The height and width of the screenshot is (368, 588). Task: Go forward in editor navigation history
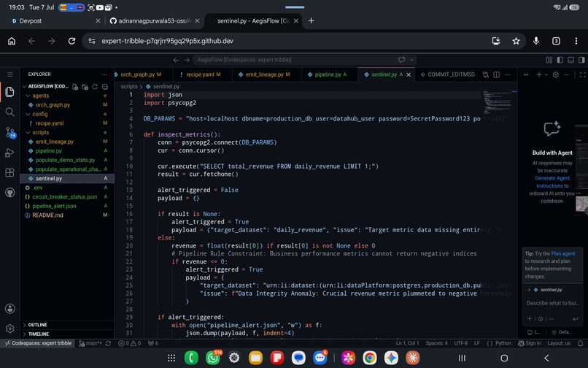pyautogui.click(x=187, y=60)
